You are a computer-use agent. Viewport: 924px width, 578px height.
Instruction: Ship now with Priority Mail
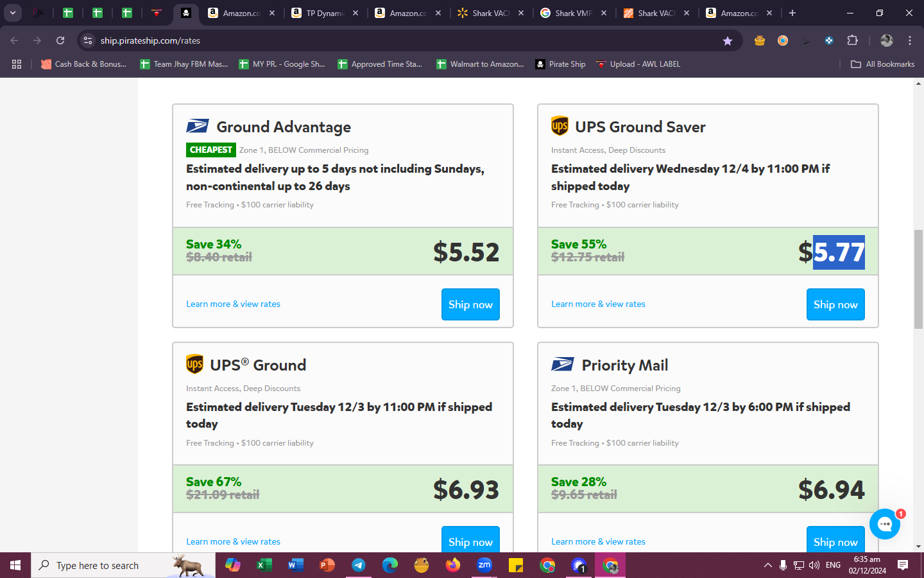pos(835,539)
